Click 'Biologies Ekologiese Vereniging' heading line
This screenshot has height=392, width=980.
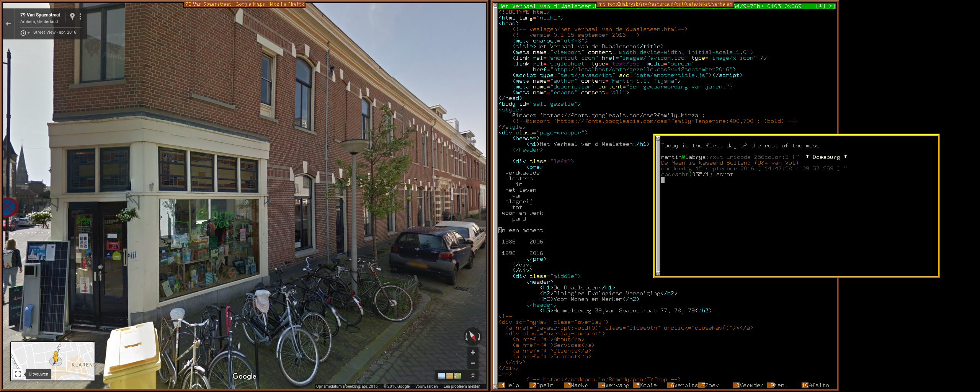coord(609,293)
